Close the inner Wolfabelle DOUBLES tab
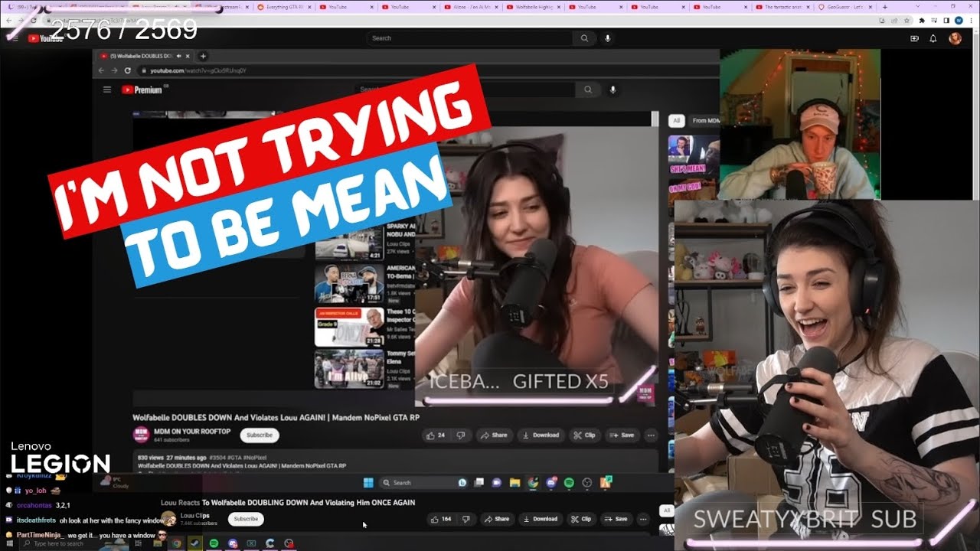 pos(189,56)
